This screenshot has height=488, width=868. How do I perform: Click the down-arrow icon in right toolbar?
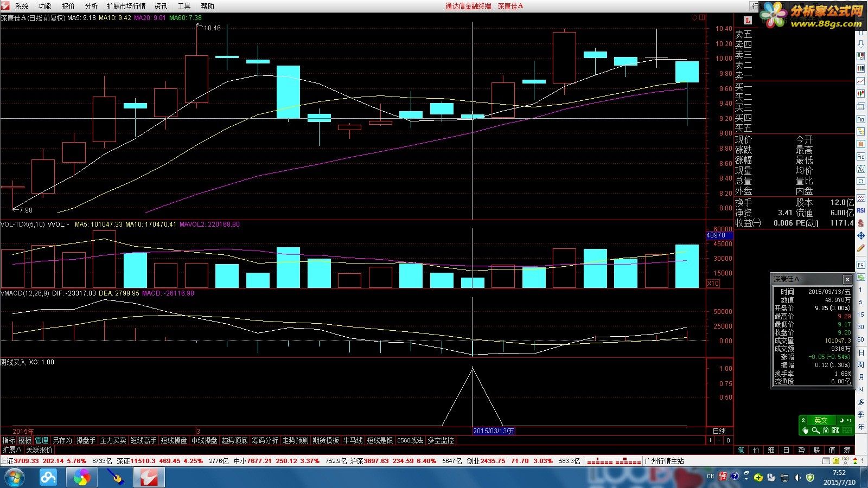point(861,44)
